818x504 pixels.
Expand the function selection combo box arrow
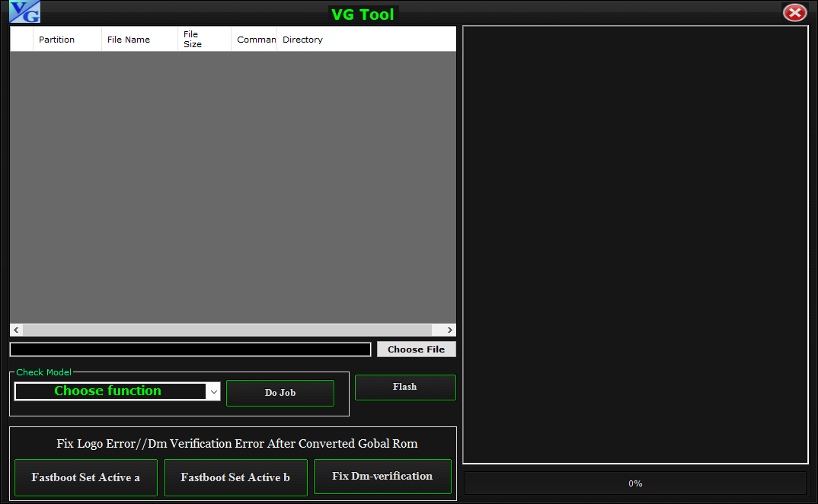pos(214,391)
